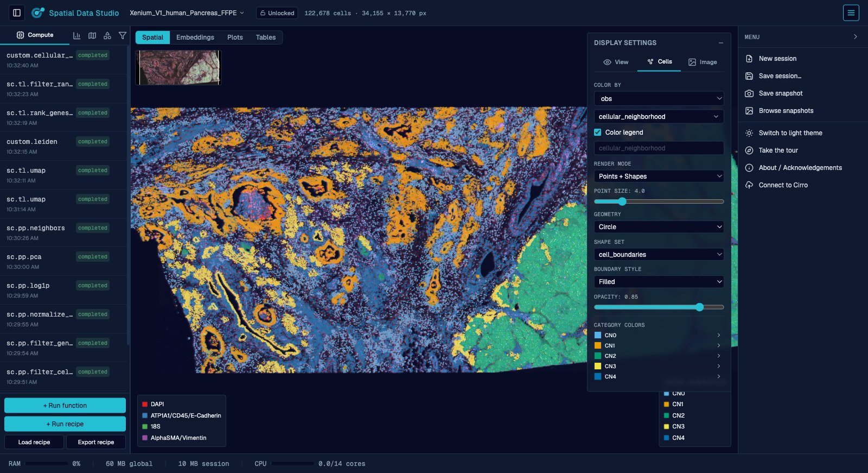The width and height of the screenshot is (868, 473).
Task: Open the map panel icon
Action: coord(92,35)
